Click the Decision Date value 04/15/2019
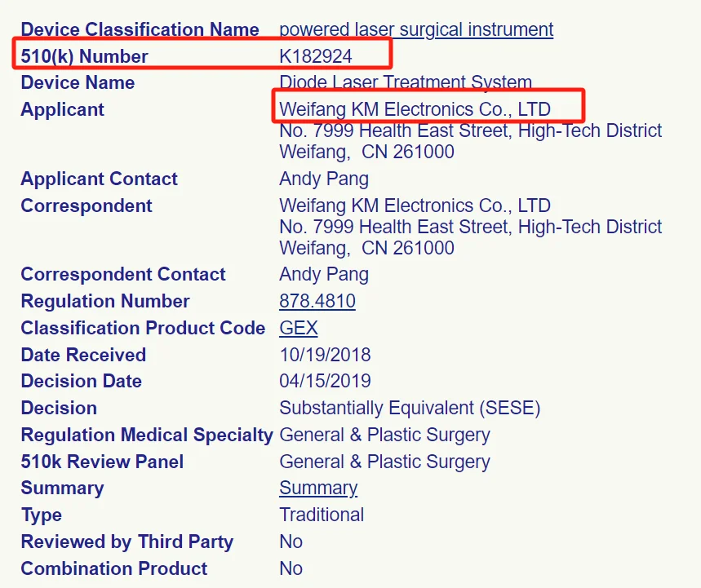 tap(325, 381)
